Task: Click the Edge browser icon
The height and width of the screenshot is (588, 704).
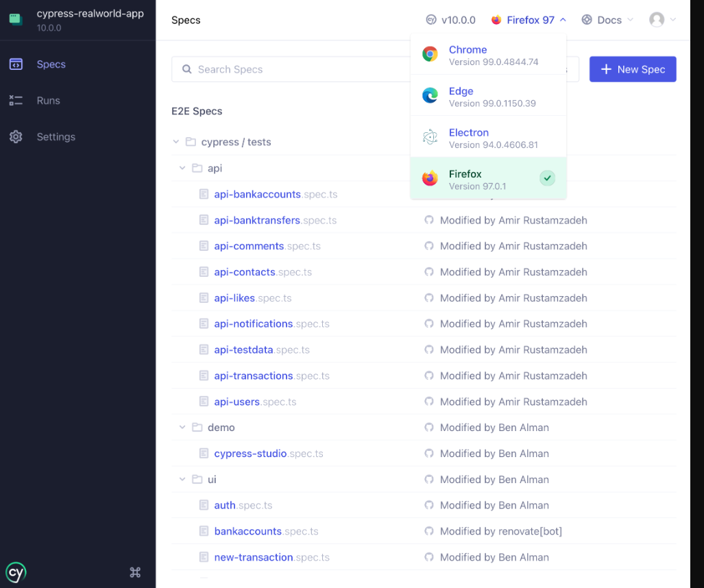Action: pos(430,95)
